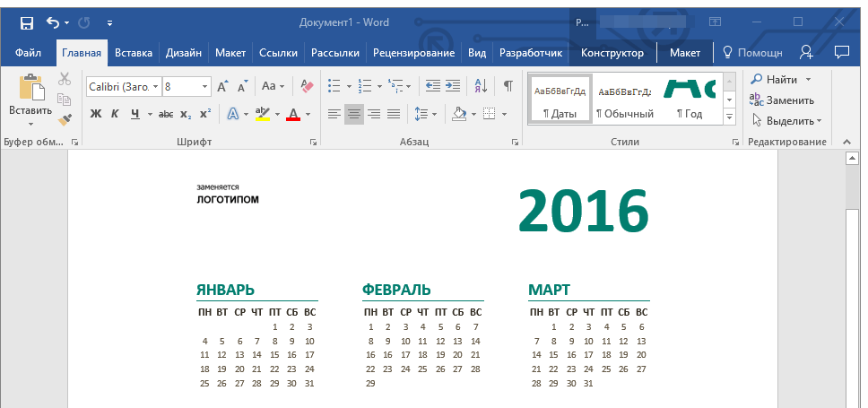Toggle bold formatting Ж
Screen dimensions: 868x408
96,114
